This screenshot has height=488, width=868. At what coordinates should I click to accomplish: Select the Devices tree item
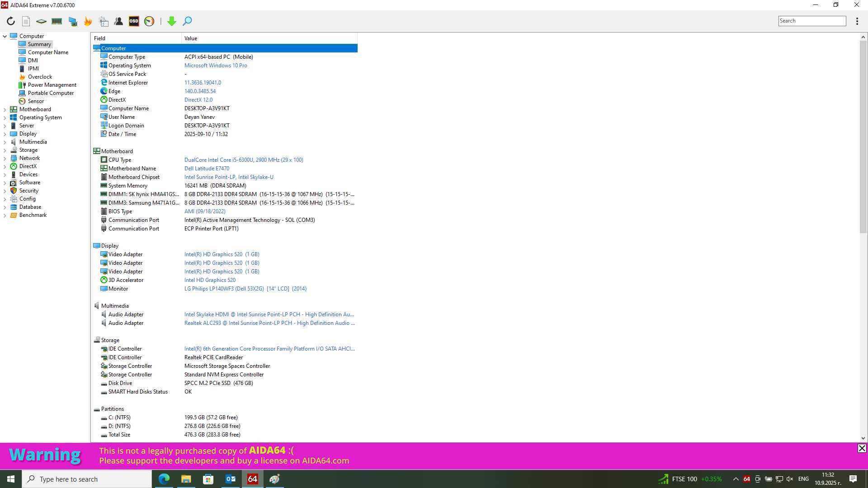28,174
